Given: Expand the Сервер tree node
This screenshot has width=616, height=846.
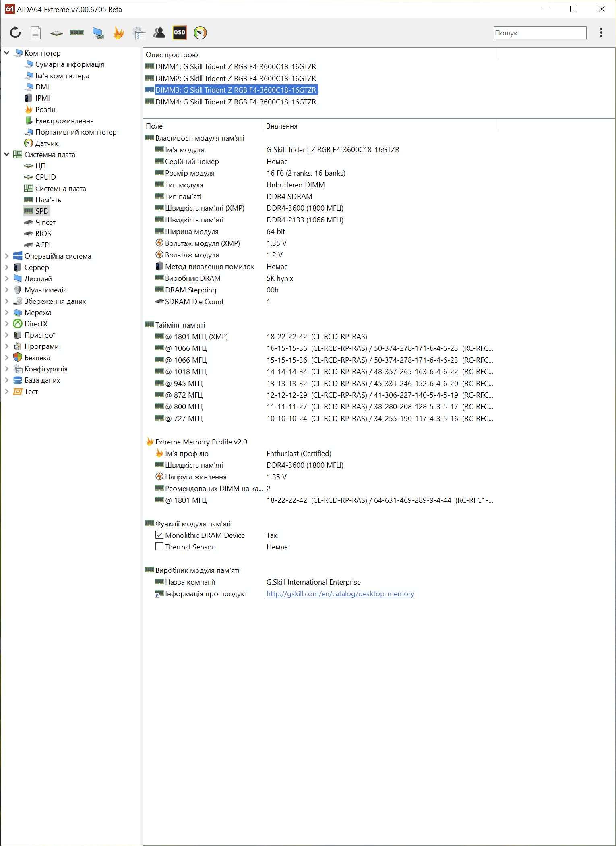Looking at the screenshot, I should coord(7,267).
